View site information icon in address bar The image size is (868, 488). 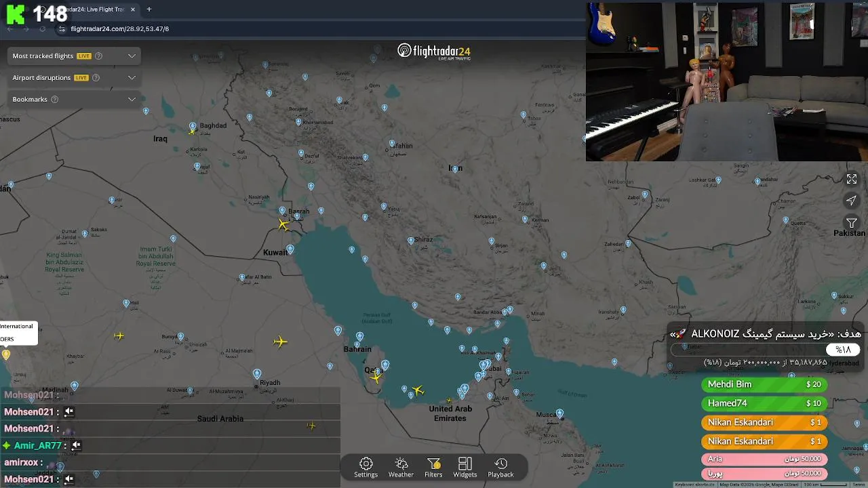point(62,29)
